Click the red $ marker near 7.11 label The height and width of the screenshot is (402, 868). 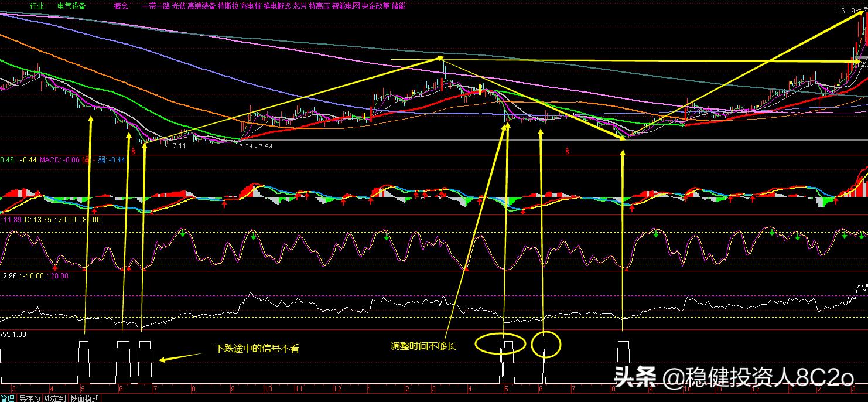pyautogui.click(x=133, y=152)
